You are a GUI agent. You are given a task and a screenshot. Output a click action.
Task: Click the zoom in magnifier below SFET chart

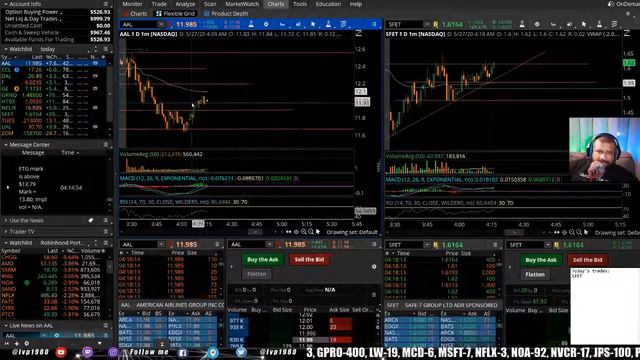click(x=572, y=233)
